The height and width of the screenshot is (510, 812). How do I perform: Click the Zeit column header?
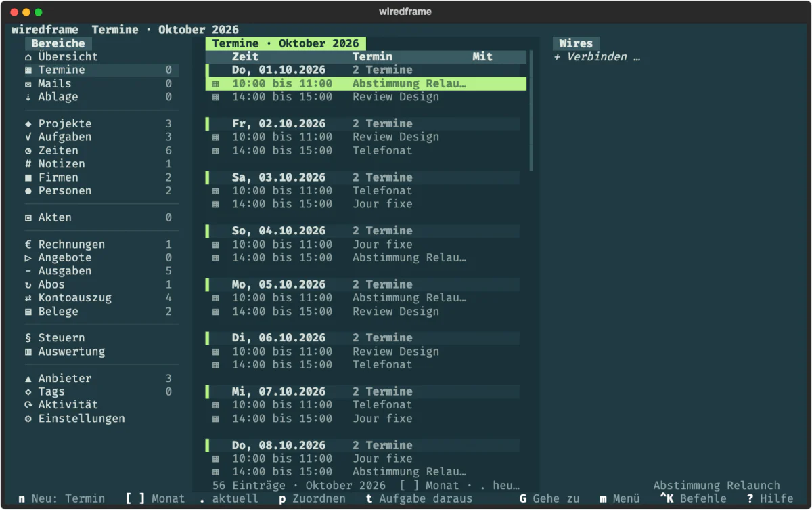point(245,57)
